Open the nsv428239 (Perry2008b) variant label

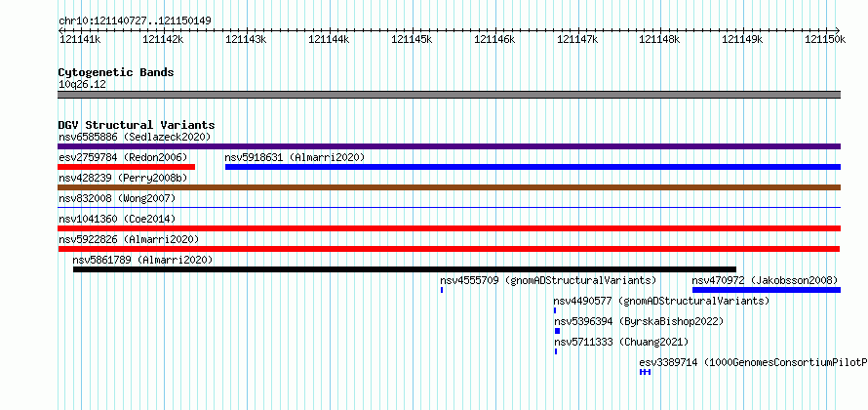[123, 178]
